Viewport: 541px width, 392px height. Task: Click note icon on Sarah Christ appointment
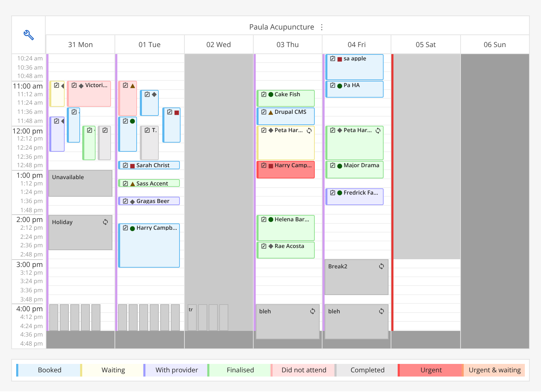pos(125,165)
